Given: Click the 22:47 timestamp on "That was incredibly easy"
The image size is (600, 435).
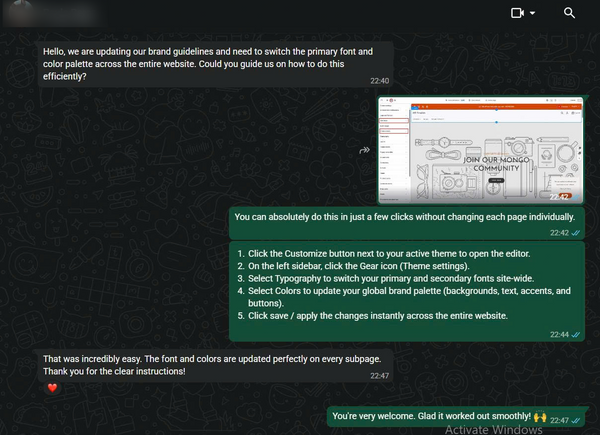Looking at the screenshot, I should pos(379,376).
